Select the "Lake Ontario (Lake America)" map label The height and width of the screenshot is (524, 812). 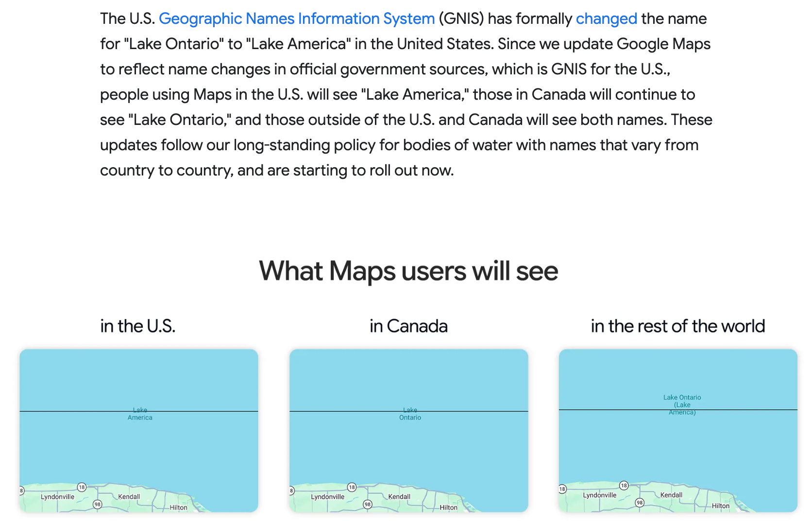click(682, 405)
